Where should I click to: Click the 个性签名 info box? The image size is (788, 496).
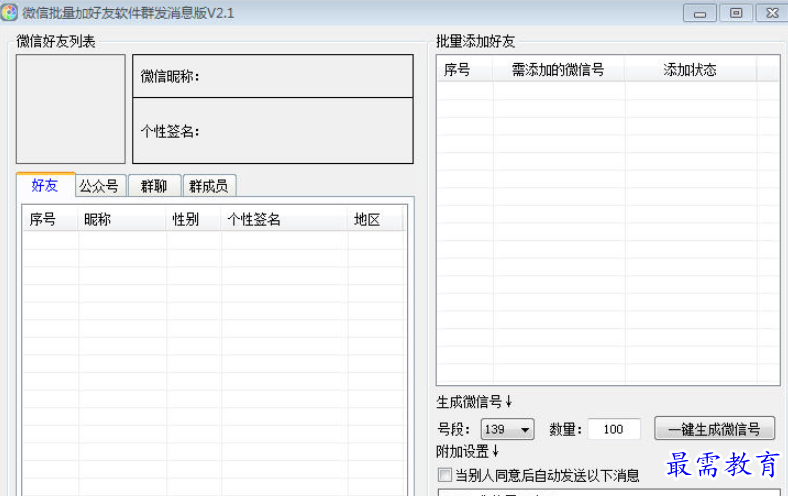pyautogui.click(x=273, y=131)
